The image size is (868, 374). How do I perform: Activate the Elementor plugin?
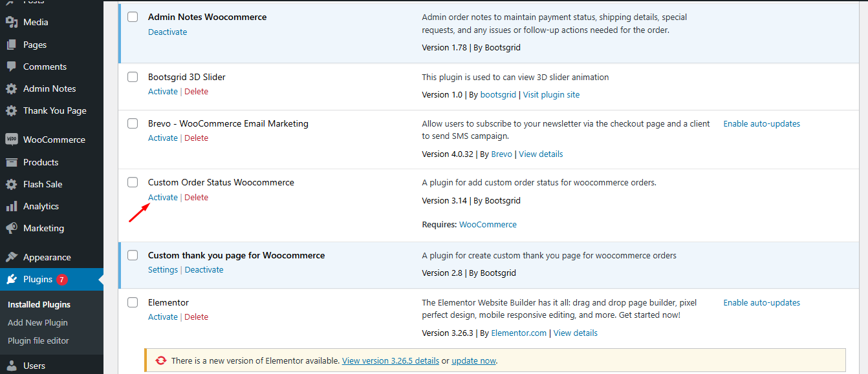163,317
